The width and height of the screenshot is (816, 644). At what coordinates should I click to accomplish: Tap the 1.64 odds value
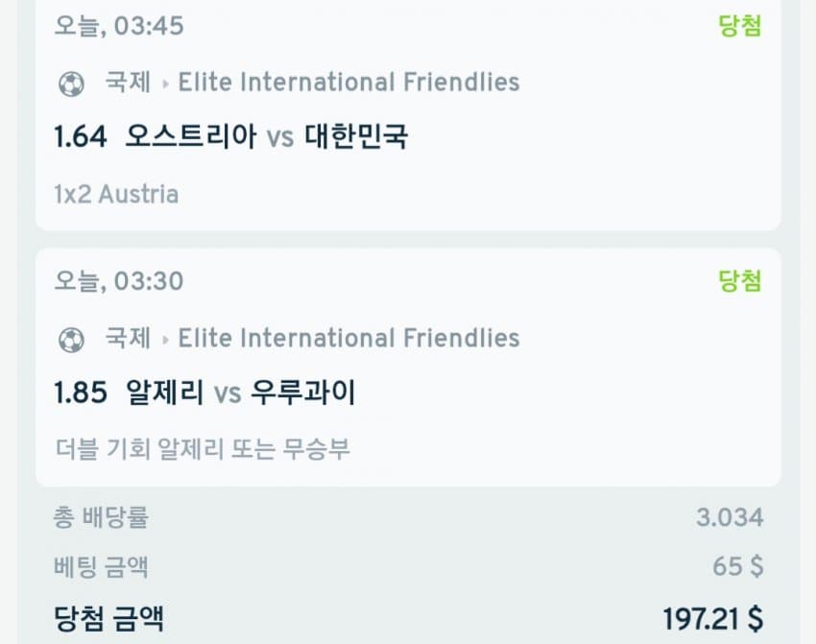point(80,137)
